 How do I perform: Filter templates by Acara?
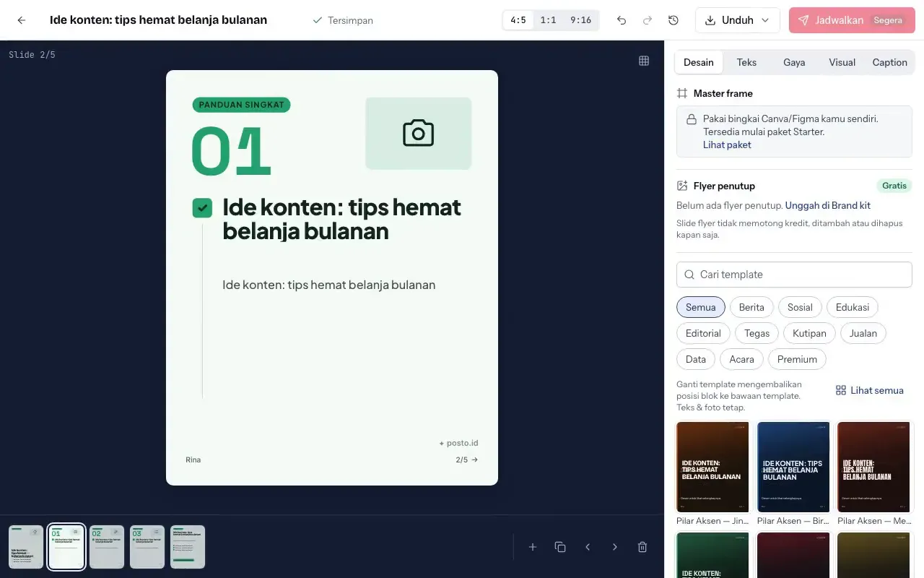click(x=741, y=359)
